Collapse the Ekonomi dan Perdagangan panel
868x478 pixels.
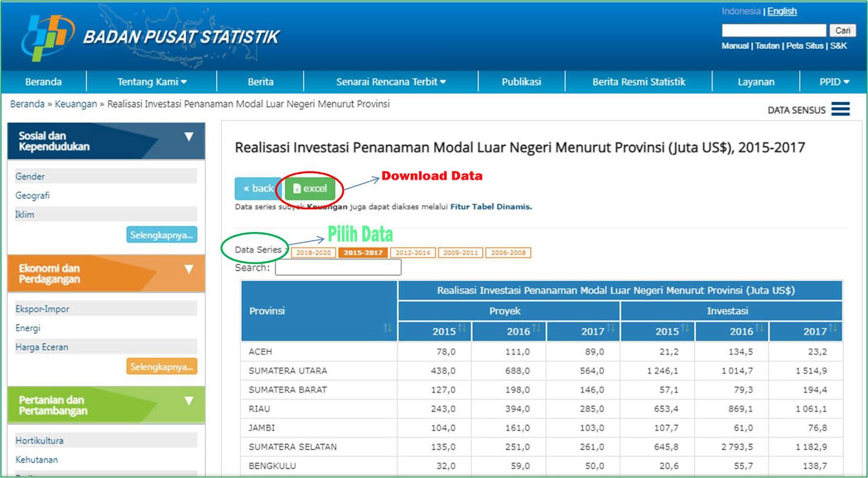coord(188,269)
